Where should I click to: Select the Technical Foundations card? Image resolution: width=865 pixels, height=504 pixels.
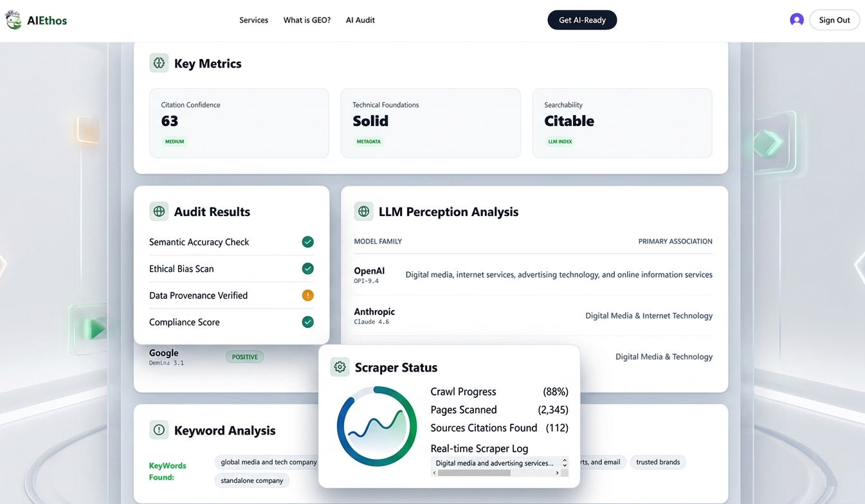(x=431, y=123)
